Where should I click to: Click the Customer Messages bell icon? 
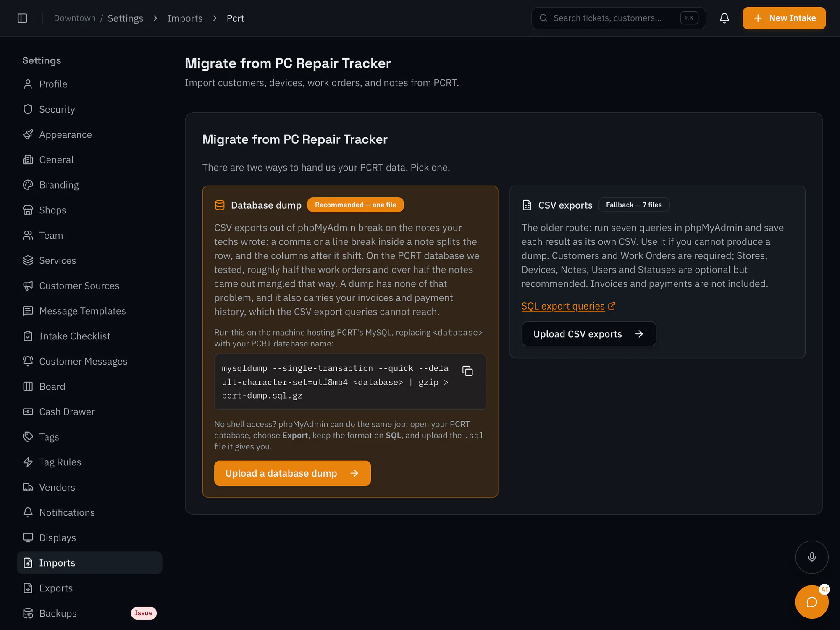pos(28,361)
